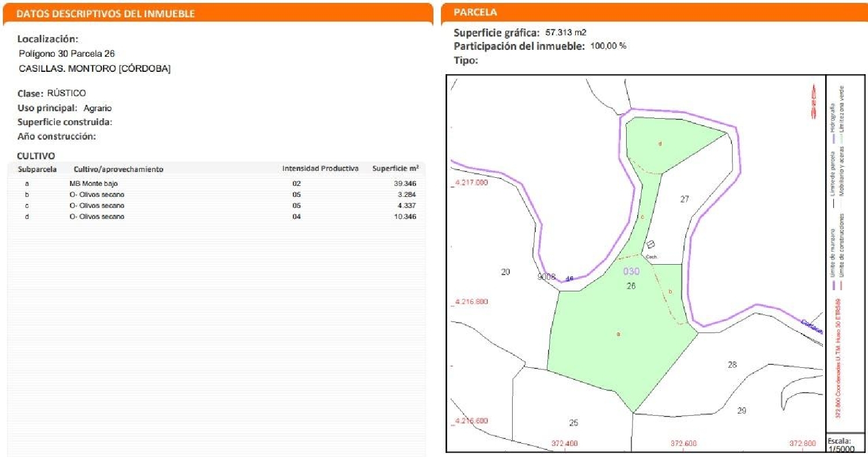Click the Escala 1/5000 scale box
868x457 pixels.
pyautogui.click(x=844, y=444)
